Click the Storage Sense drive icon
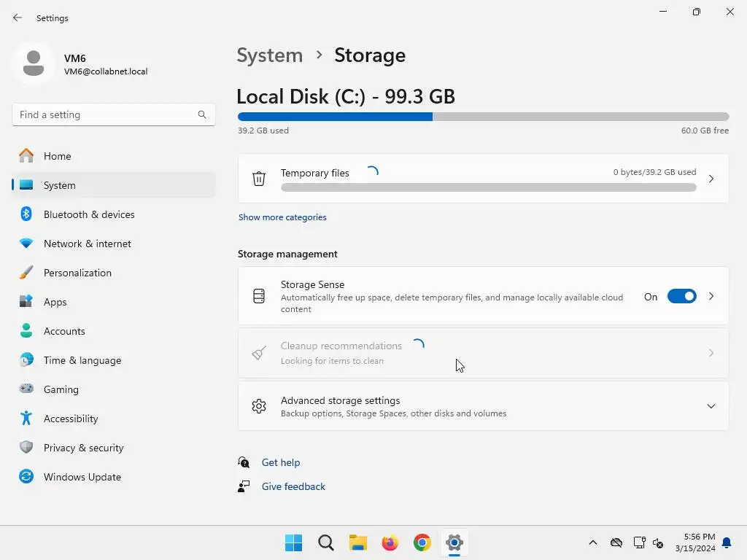Screen dimensions: 747x560 (259, 296)
